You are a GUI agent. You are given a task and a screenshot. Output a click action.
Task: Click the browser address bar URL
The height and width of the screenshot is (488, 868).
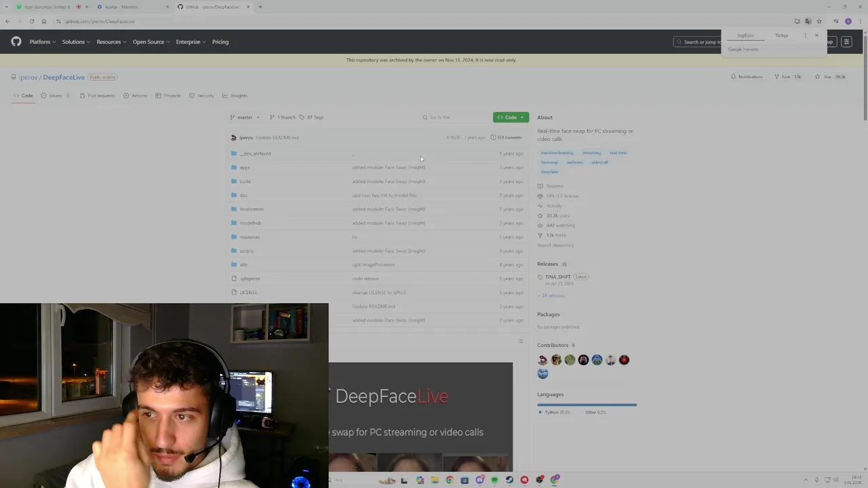[x=100, y=22]
